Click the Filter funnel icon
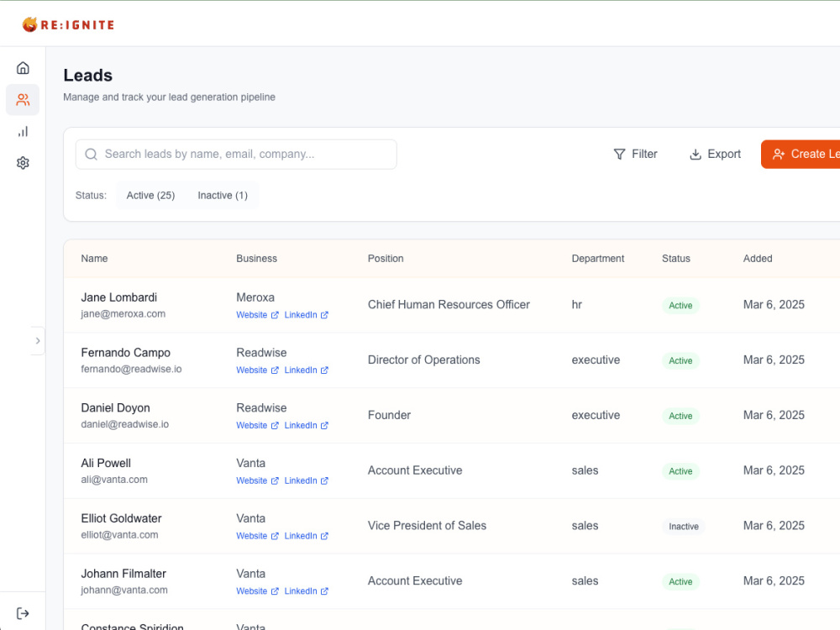Viewport: 840px width, 630px height. (x=619, y=155)
